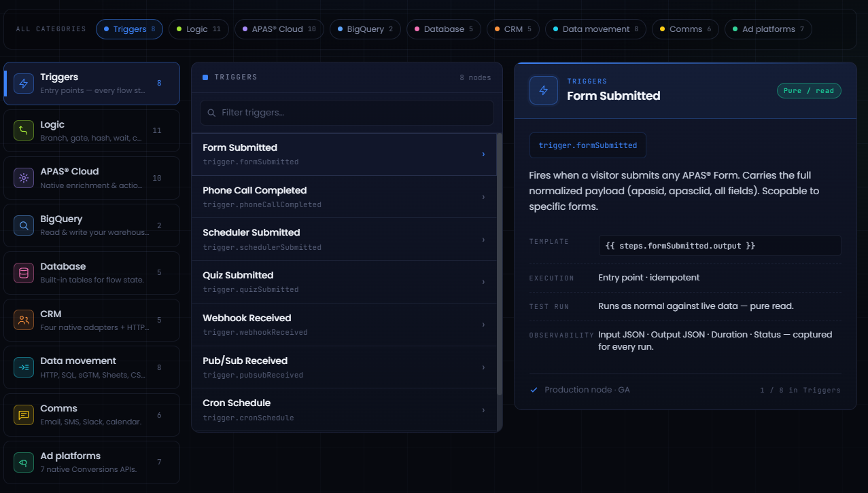Click the Data movement arrow icon
This screenshot has width=868, height=493.
tap(24, 367)
